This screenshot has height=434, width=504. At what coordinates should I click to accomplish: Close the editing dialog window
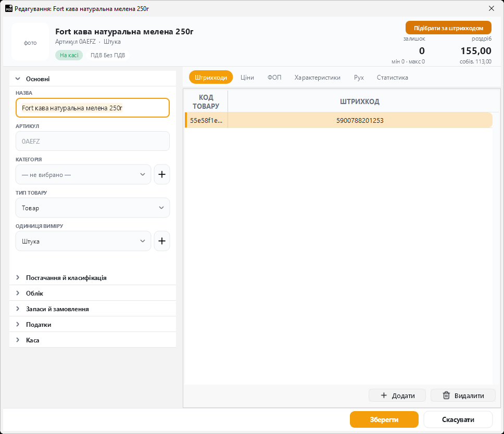pyautogui.click(x=492, y=8)
